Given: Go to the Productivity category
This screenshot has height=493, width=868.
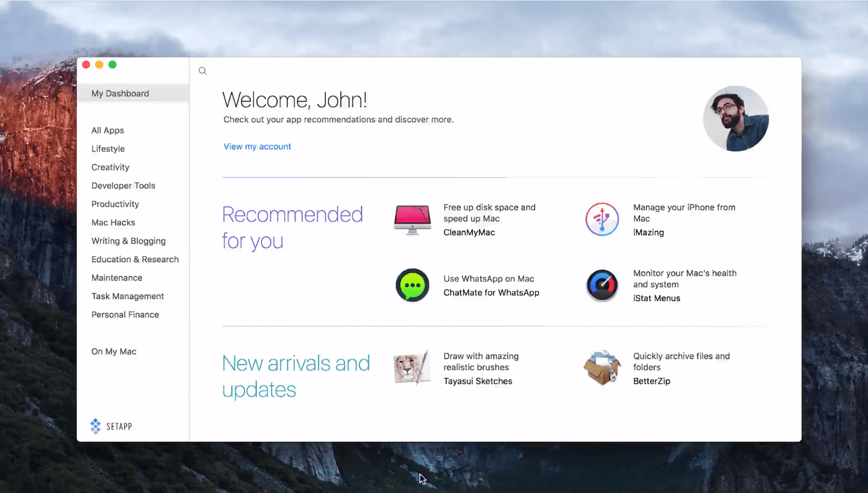Looking at the screenshot, I should pyautogui.click(x=115, y=204).
